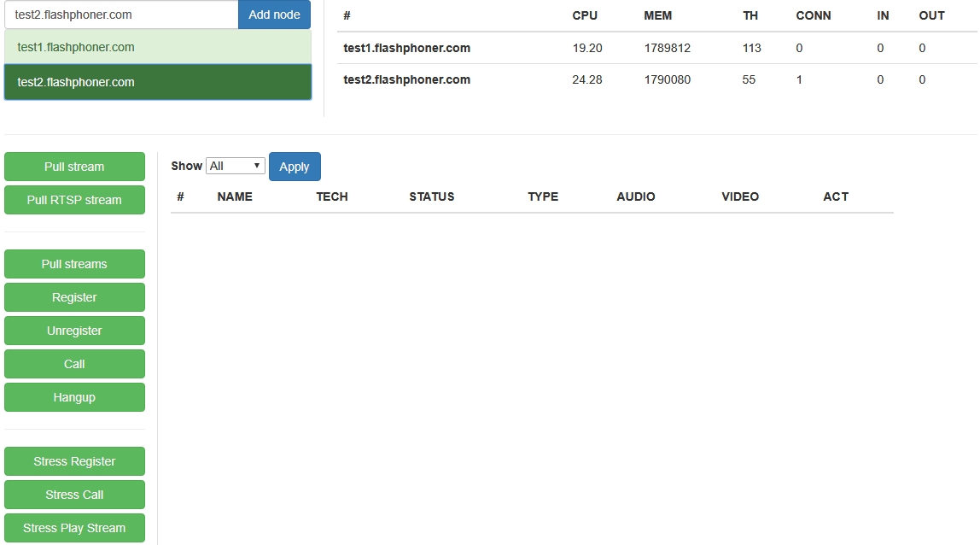This screenshot has width=980, height=545.
Task: Click the Hangup button
Action: pos(74,397)
